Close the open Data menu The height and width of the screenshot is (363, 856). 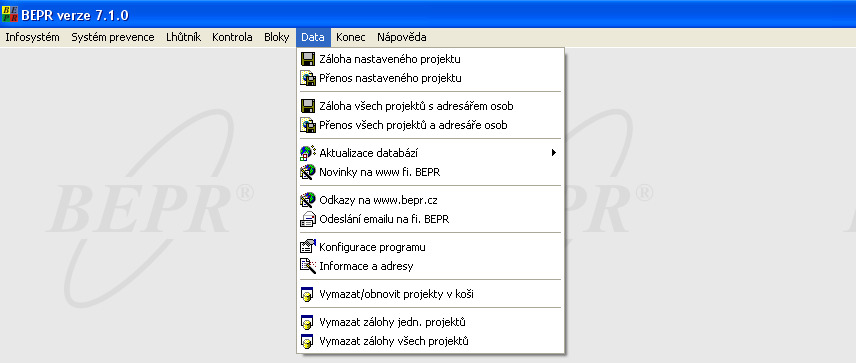click(x=313, y=37)
